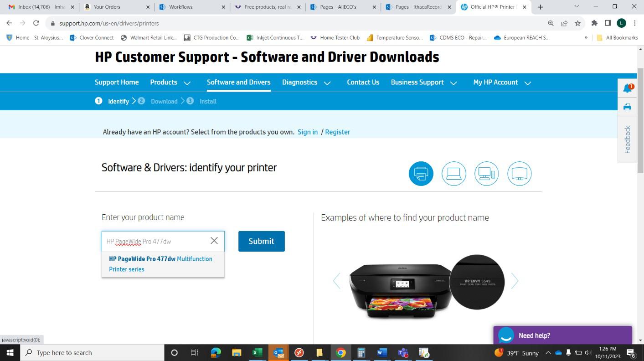Open the Walmart Retail Link bookmark
This screenshot has width=644, height=361.
(149, 38)
